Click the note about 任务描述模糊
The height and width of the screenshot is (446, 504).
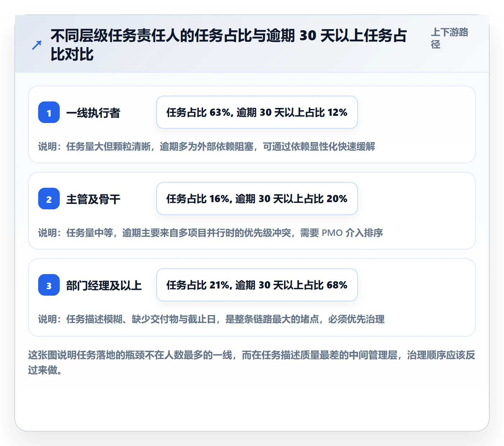click(x=211, y=319)
